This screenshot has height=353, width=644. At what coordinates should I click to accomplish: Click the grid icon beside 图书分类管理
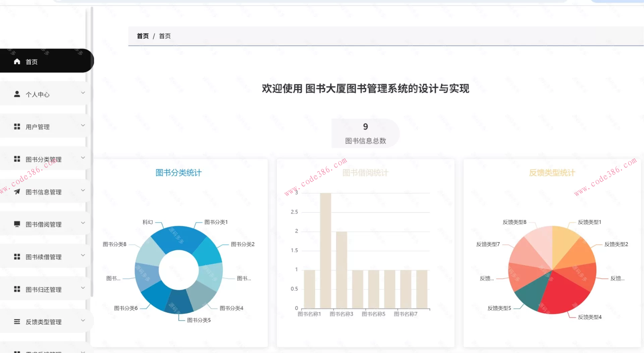[17, 159]
